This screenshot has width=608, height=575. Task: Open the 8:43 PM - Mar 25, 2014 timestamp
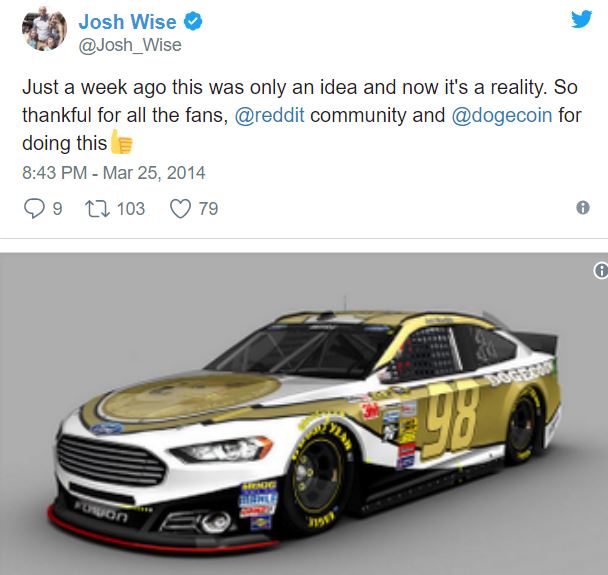click(x=114, y=173)
